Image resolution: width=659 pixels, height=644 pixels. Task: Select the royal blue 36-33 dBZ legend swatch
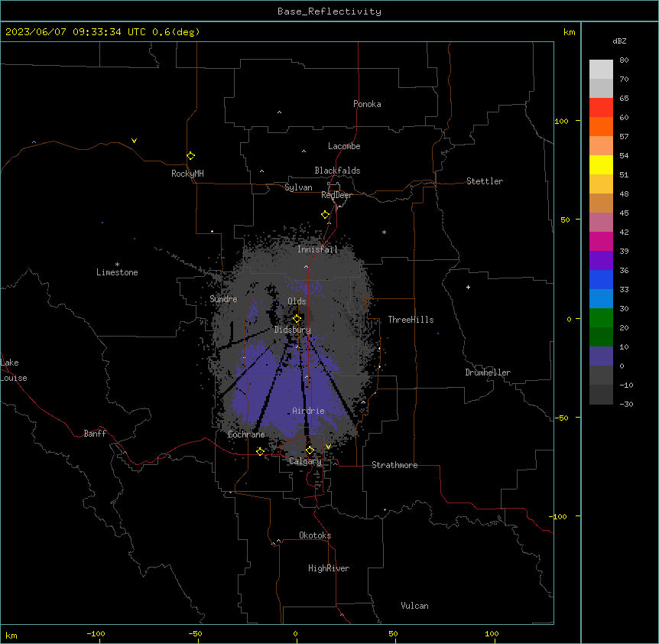coord(601,279)
